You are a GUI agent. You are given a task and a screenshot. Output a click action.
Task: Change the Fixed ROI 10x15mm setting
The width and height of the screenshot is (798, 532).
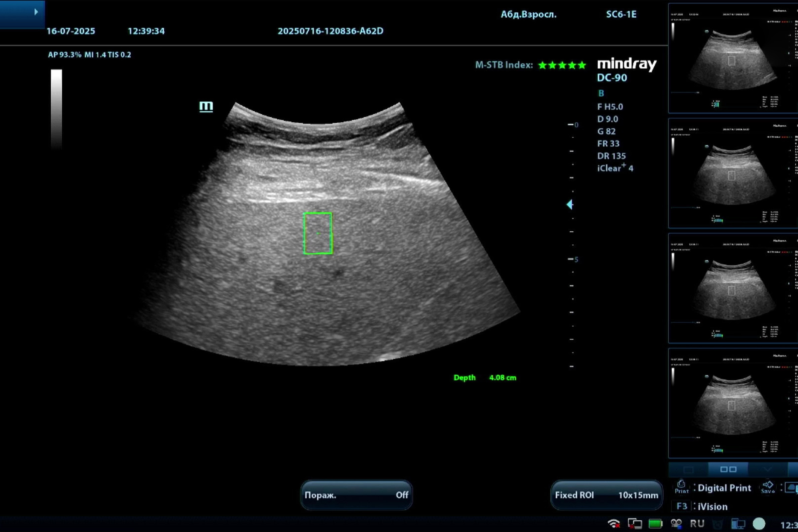(606, 495)
